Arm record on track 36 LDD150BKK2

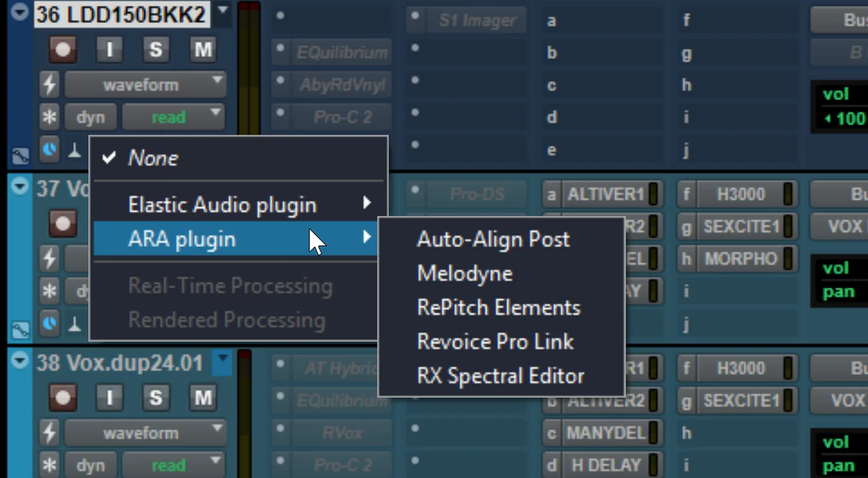pos(62,50)
